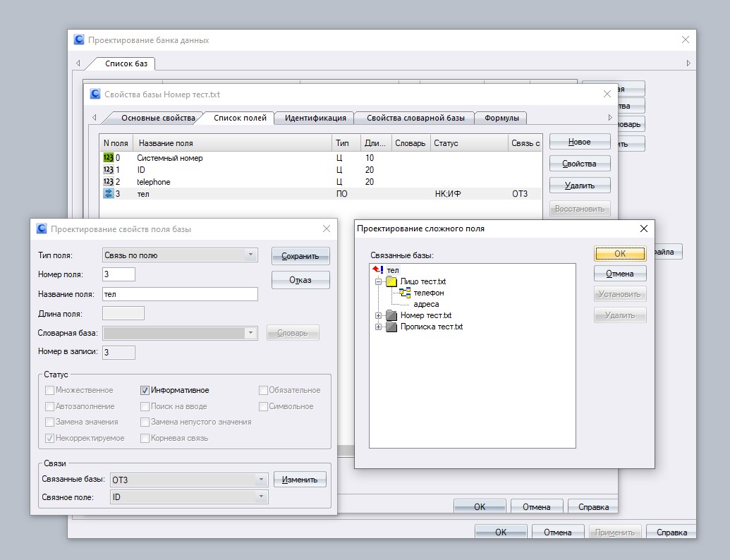Select the тел root tree item
Image resolution: width=730 pixels, height=560 pixels.
[393, 270]
